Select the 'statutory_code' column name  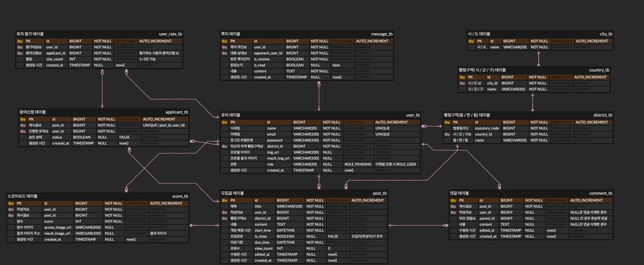coord(487,128)
